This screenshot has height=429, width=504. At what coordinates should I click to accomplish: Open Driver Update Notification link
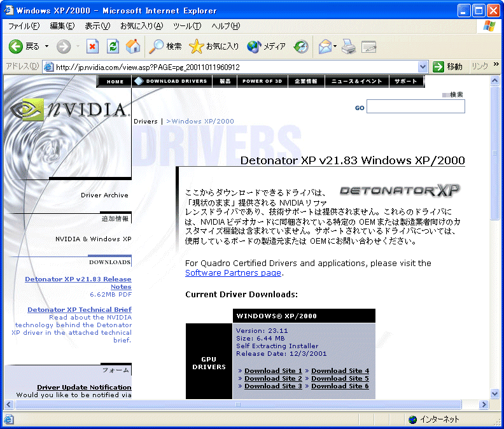84,387
